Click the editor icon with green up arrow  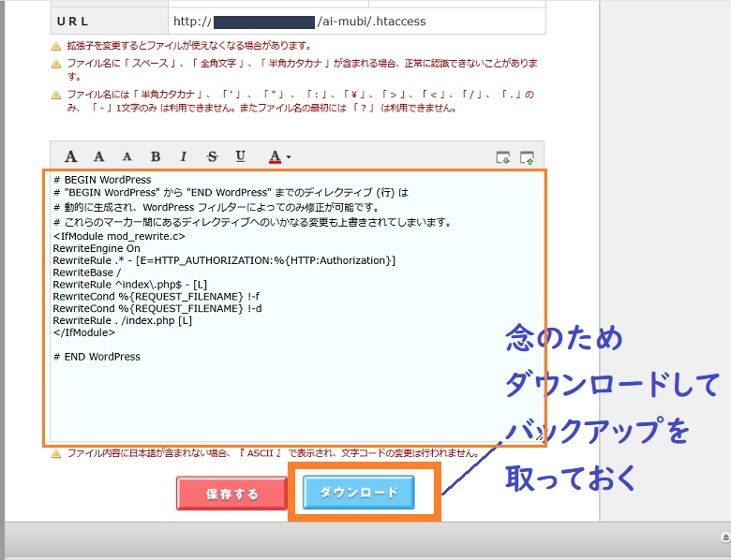(x=527, y=158)
